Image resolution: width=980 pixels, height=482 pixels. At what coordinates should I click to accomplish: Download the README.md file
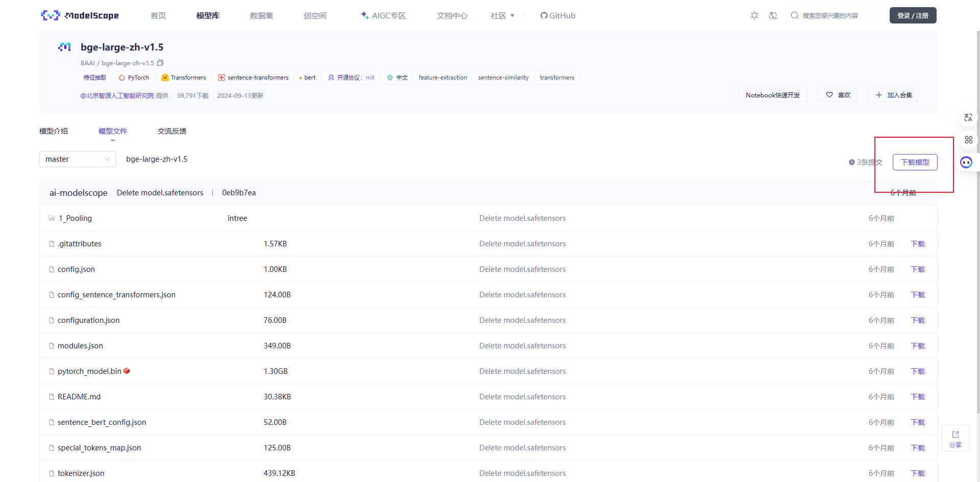tap(918, 397)
